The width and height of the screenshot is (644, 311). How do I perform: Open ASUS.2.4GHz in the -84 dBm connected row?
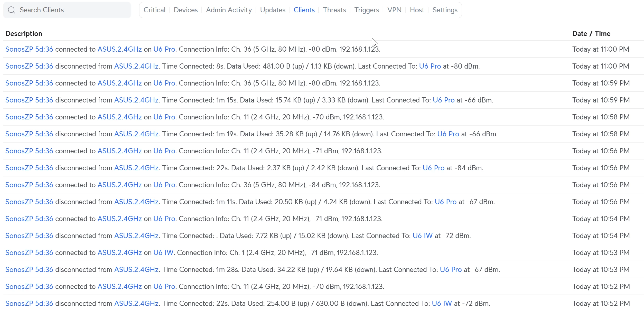point(120,185)
